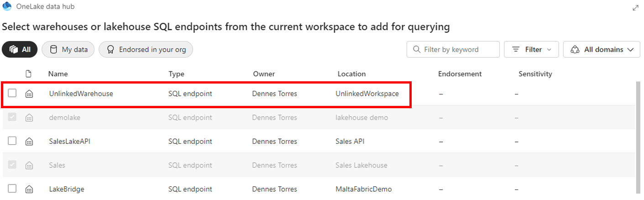Select the LakeBridge name text
Viewport: 644px width, 200px height.
click(x=66, y=189)
